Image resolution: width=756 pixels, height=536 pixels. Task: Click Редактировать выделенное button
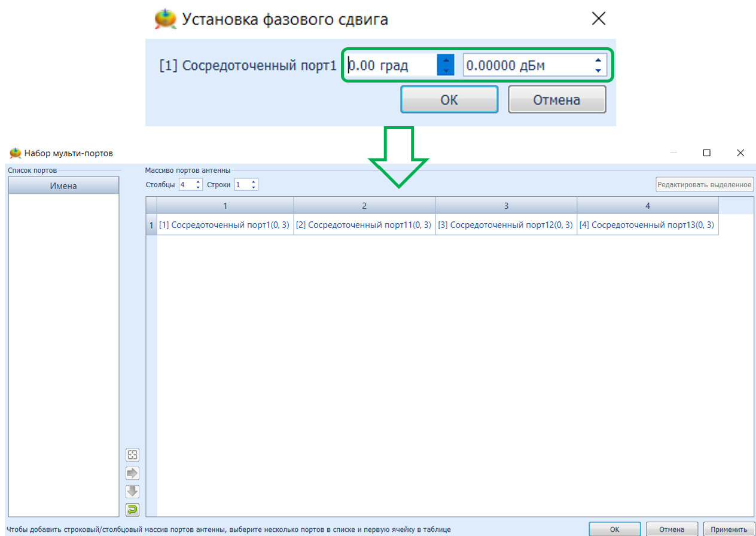pyautogui.click(x=704, y=185)
